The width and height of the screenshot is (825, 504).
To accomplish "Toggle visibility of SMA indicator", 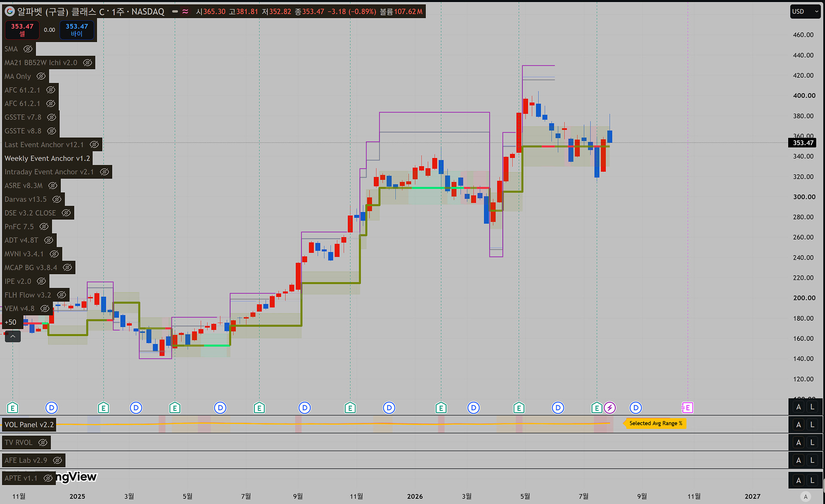I will point(28,49).
